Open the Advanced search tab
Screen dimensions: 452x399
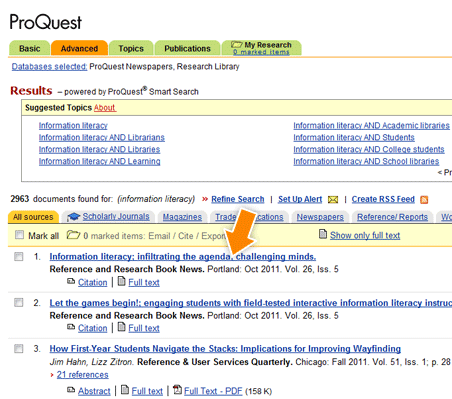[x=79, y=48]
